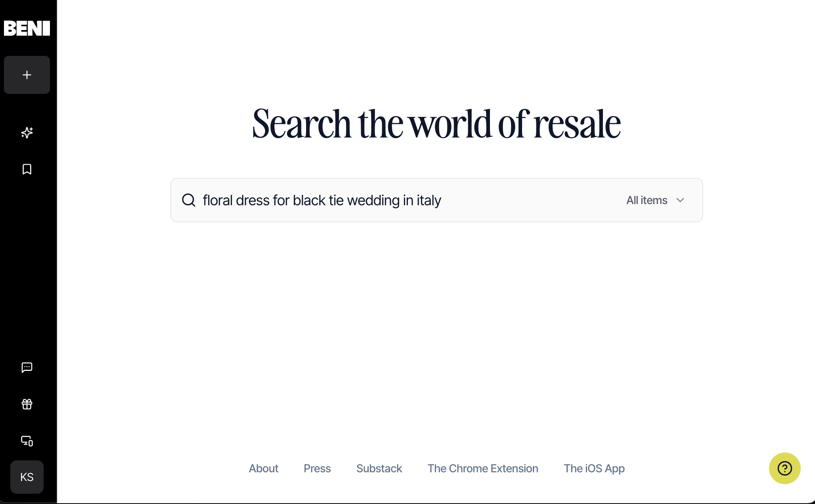This screenshot has width=815, height=504.
Task: Open the Press link
Action: click(317, 468)
